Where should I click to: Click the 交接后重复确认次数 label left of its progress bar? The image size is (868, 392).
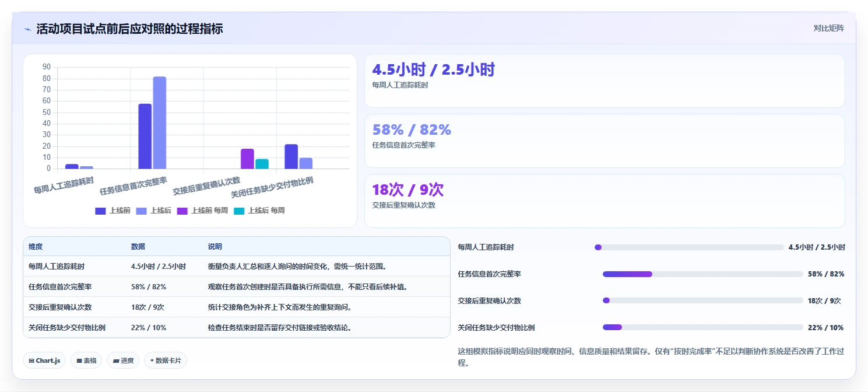point(490,301)
